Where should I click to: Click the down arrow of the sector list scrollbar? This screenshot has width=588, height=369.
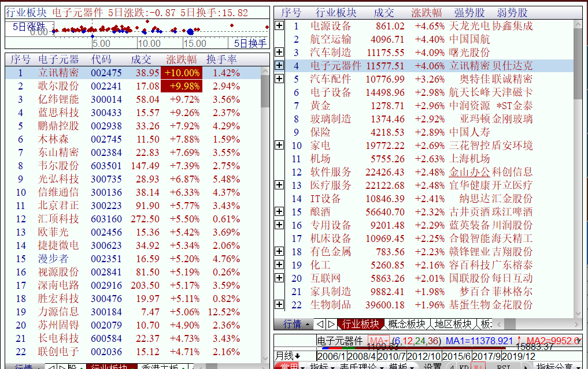(x=578, y=314)
